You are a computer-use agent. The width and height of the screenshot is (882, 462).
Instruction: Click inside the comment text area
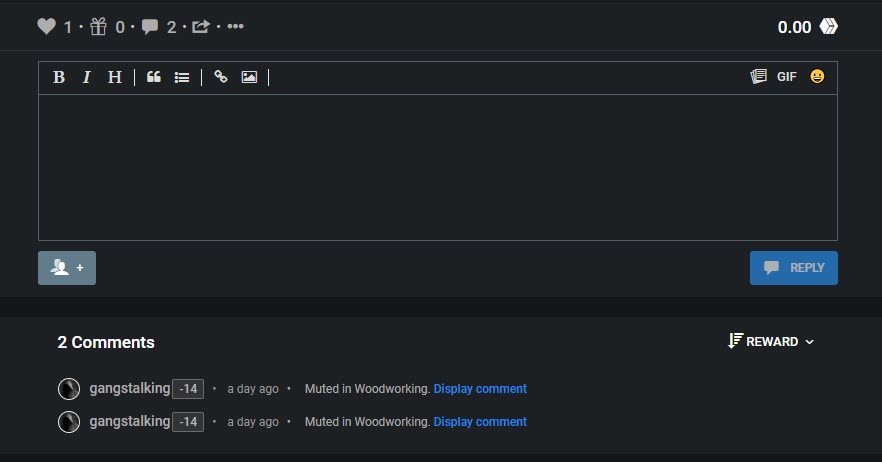pos(437,167)
